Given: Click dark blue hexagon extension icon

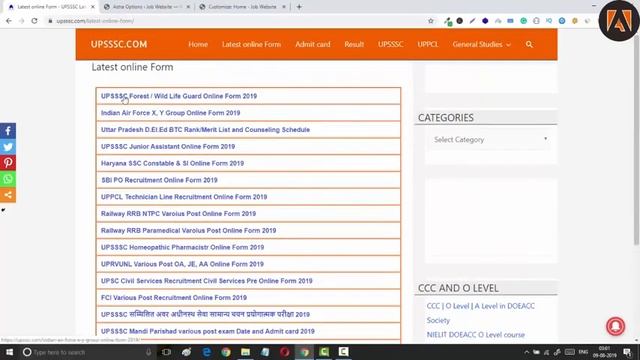Looking at the screenshot, I should coord(485,21).
